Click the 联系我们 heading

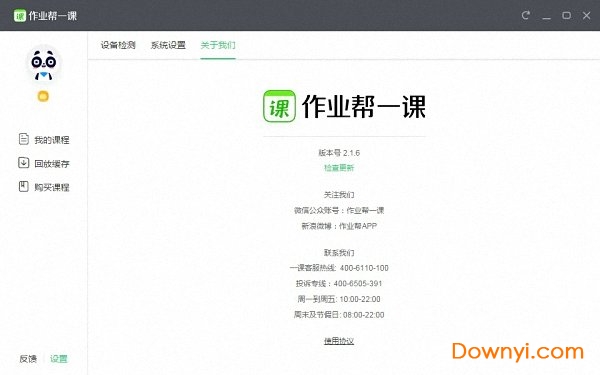tap(339, 253)
